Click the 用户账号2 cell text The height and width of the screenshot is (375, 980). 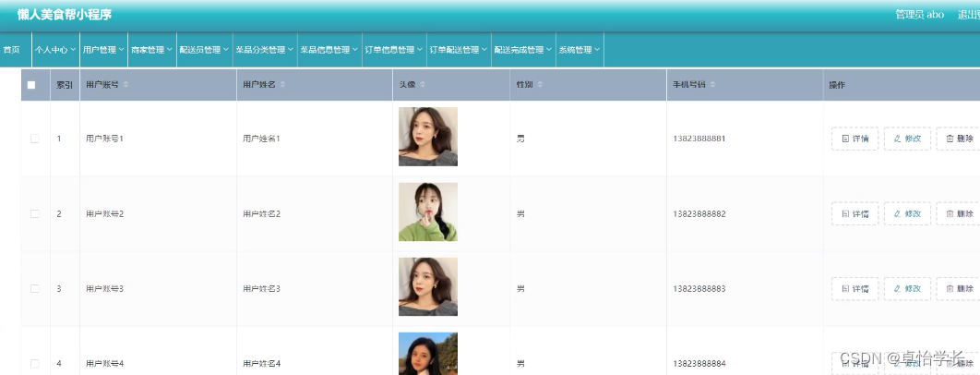tap(104, 213)
